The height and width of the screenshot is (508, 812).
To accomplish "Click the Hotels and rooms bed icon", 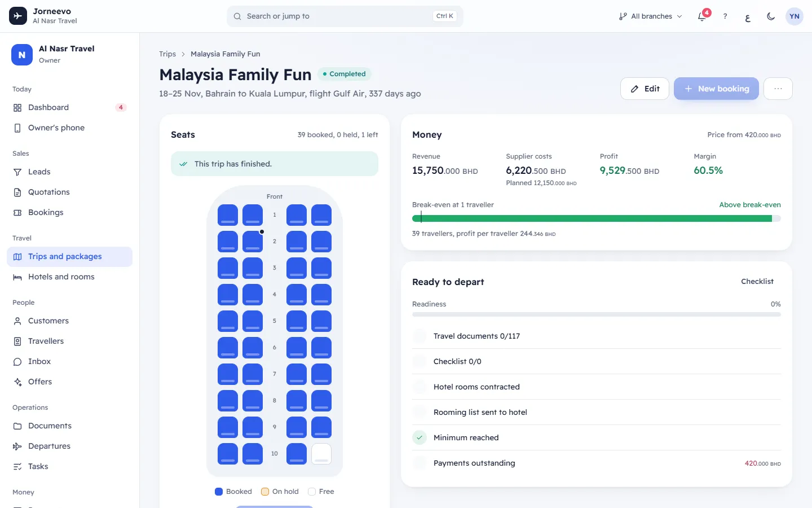I will point(17,277).
